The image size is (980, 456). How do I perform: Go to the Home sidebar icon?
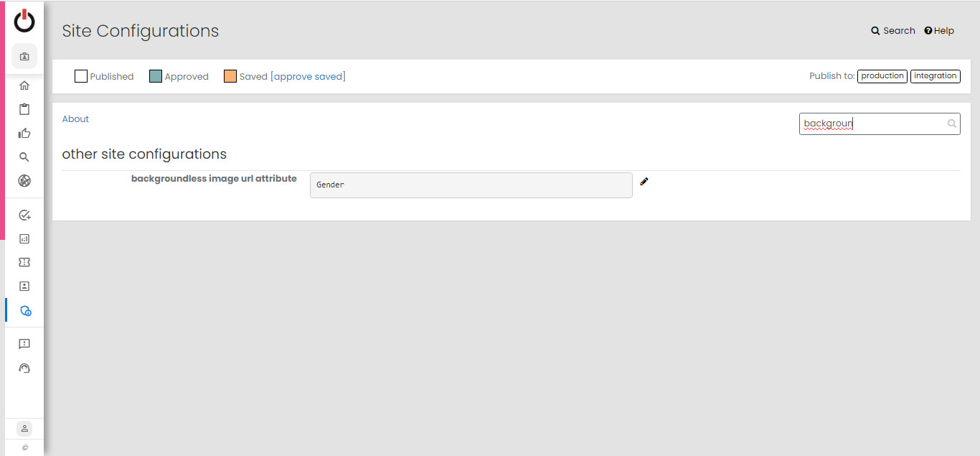click(24, 85)
